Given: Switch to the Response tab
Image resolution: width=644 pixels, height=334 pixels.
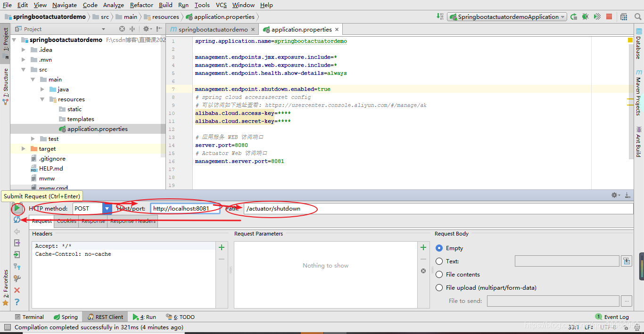Looking at the screenshot, I should point(93,221).
